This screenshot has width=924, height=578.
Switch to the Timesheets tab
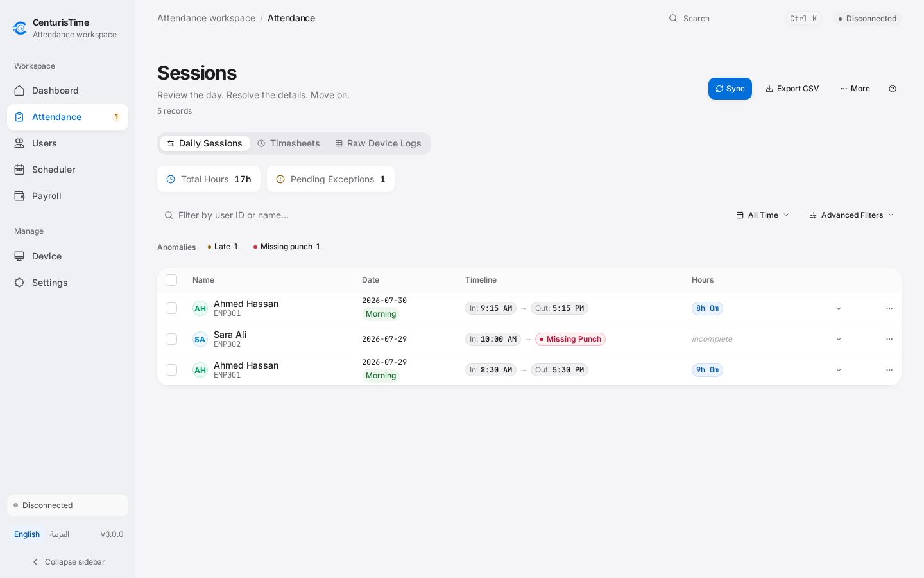click(289, 143)
